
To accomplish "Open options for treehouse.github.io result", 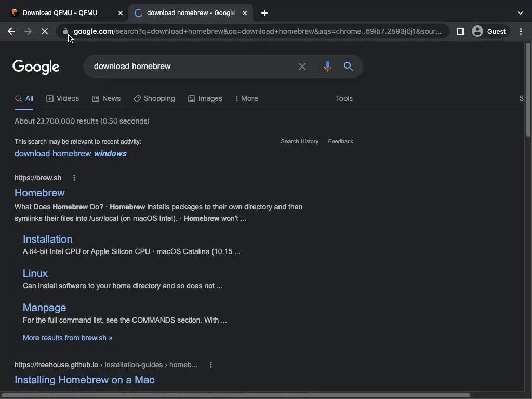I will [211, 365].
